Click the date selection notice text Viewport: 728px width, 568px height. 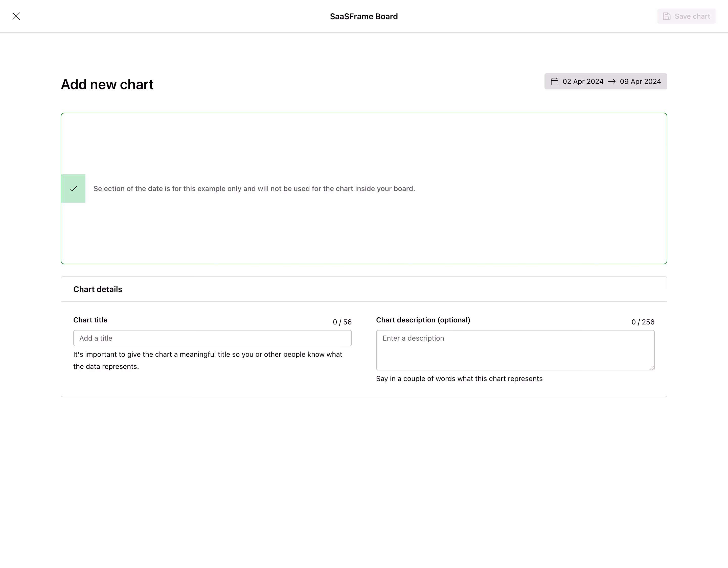(254, 188)
